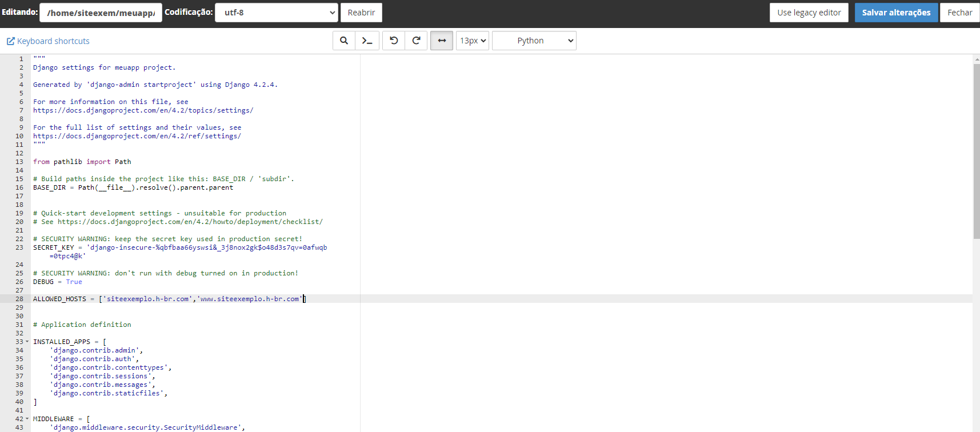Close the editor with Fechar

(x=959, y=13)
